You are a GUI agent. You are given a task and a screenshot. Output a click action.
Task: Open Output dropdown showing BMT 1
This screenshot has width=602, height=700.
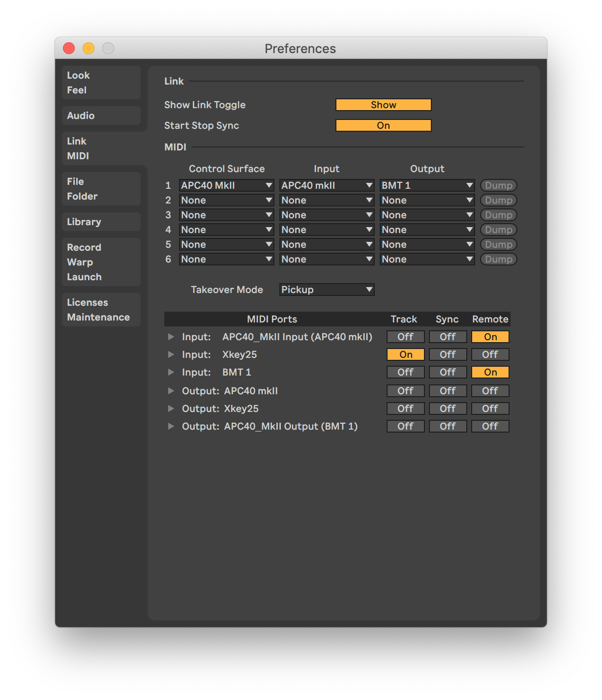coord(427,185)
